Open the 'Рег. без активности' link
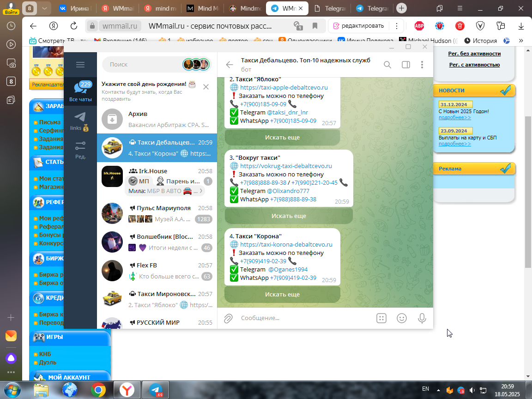 [474, 54]
